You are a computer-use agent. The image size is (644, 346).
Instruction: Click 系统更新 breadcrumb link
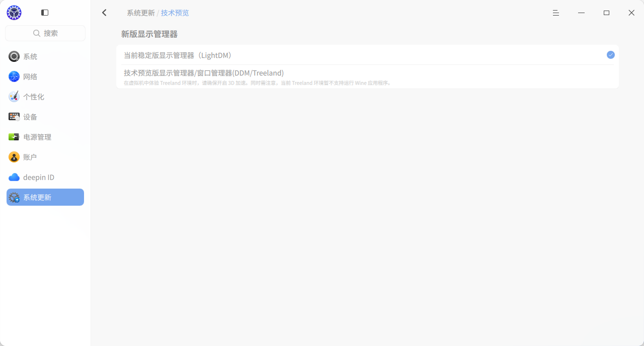[x=141, y=13]
